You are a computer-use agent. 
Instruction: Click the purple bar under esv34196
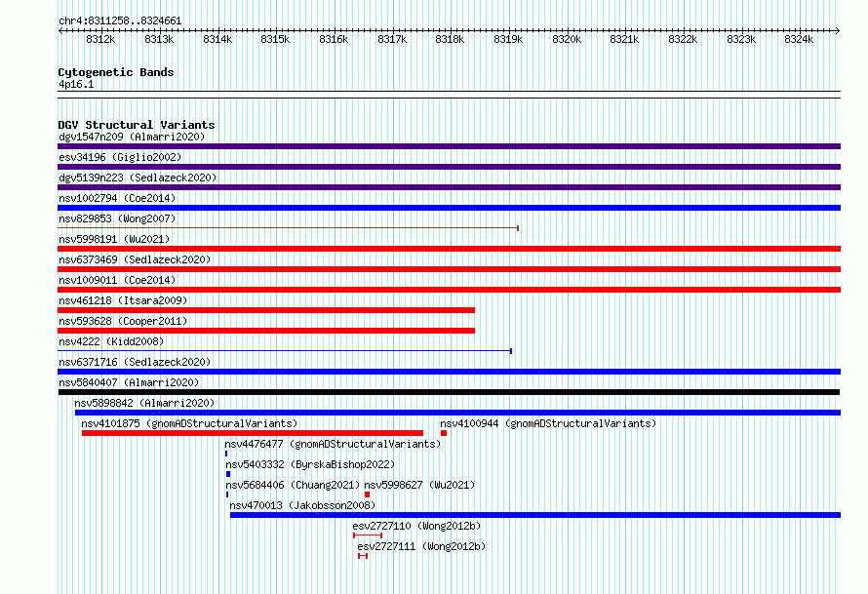(x=449, y=167)
